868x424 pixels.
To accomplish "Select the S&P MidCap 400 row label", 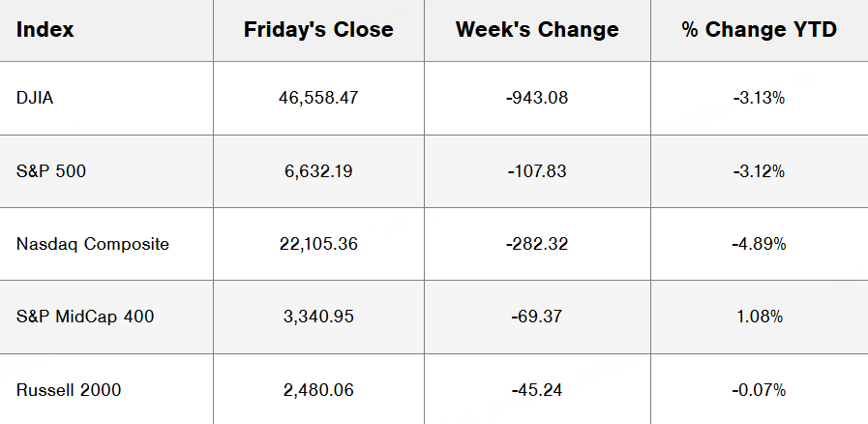I will 85,317.
